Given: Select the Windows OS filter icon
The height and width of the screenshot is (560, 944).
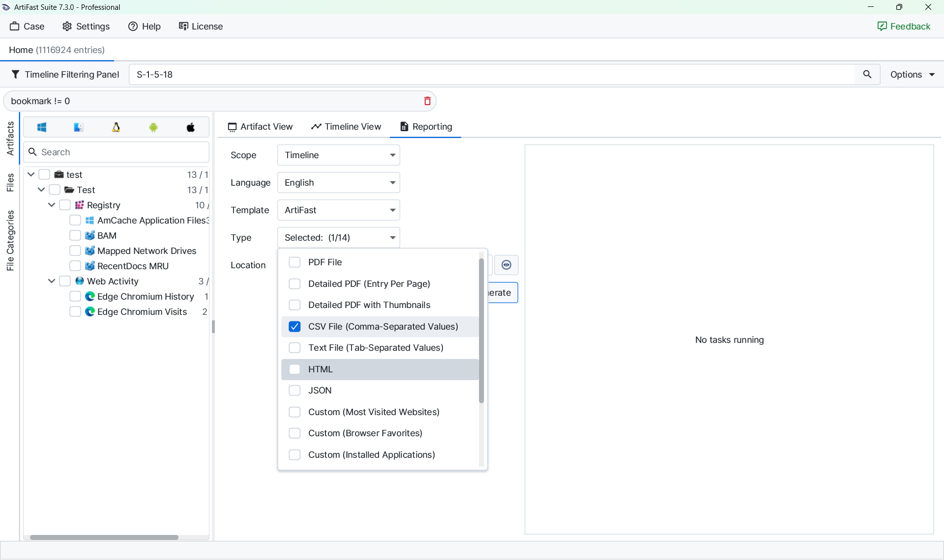Looking at the screenshot, I should coord(42,128).
